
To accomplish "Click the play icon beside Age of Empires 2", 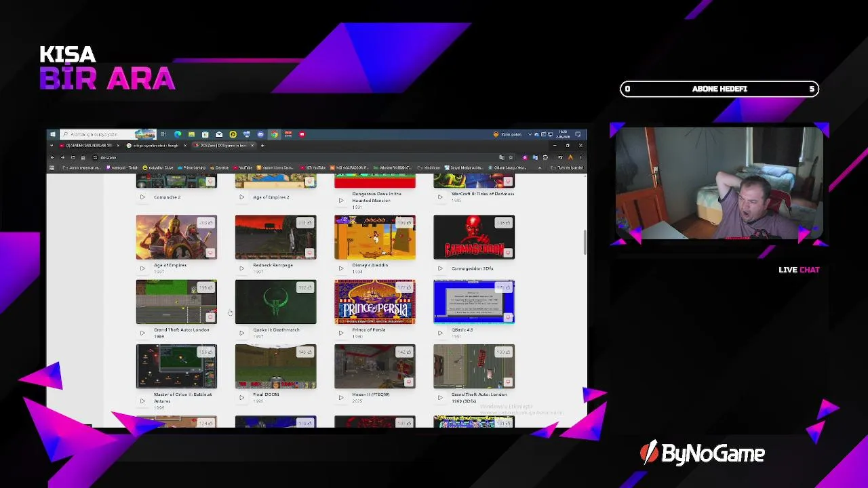I will [241, 197].
